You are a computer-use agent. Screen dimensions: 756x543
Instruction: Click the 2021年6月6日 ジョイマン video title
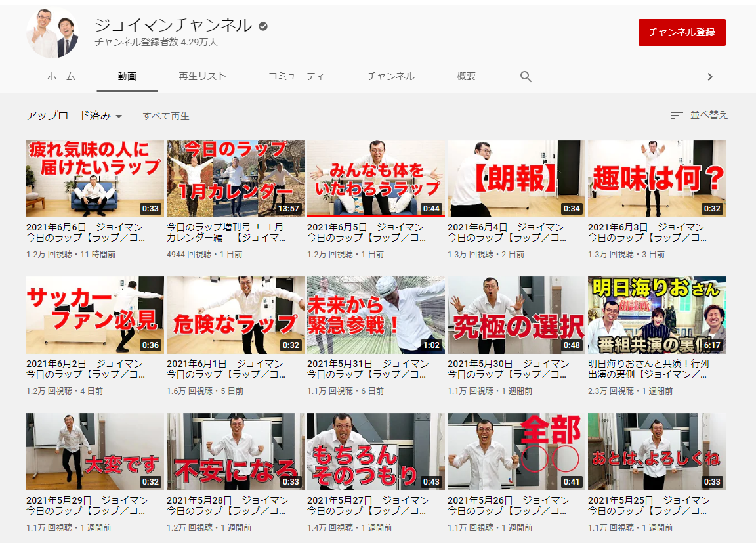point(86,232)
